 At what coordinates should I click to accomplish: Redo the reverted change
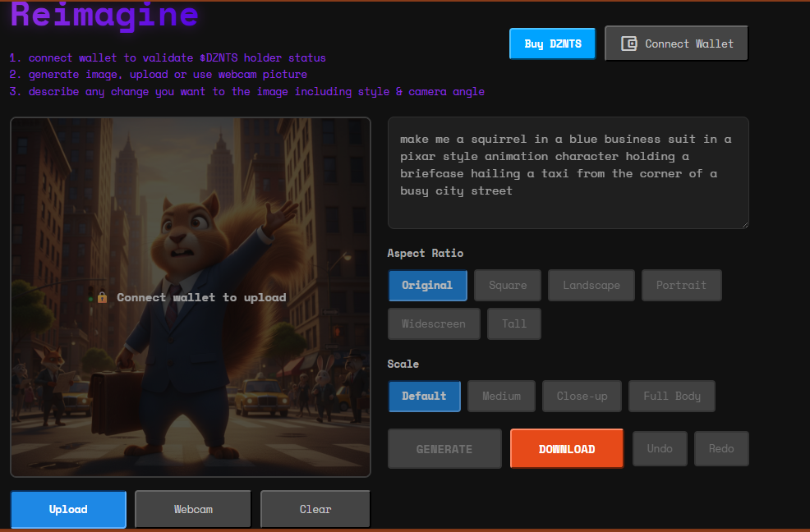[721, 448]
